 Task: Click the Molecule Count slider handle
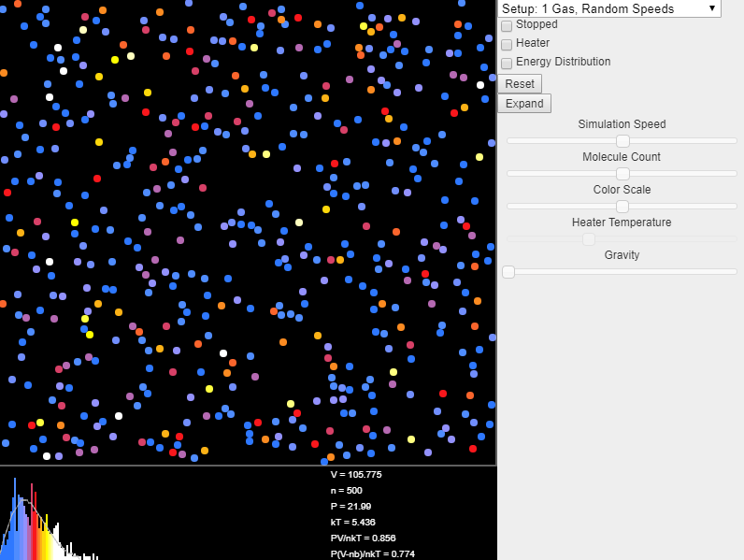click(x=622, y=173)
